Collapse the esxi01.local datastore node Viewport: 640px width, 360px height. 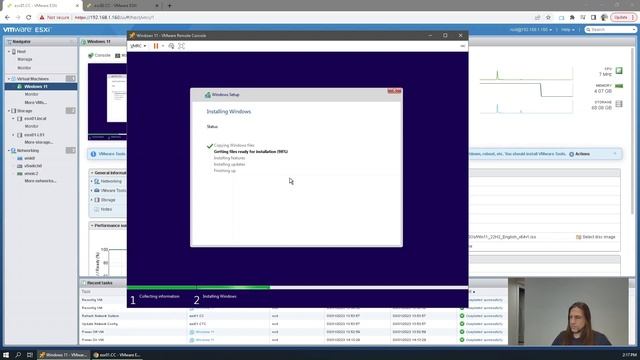pyautogui.click(x=13, y=119)
